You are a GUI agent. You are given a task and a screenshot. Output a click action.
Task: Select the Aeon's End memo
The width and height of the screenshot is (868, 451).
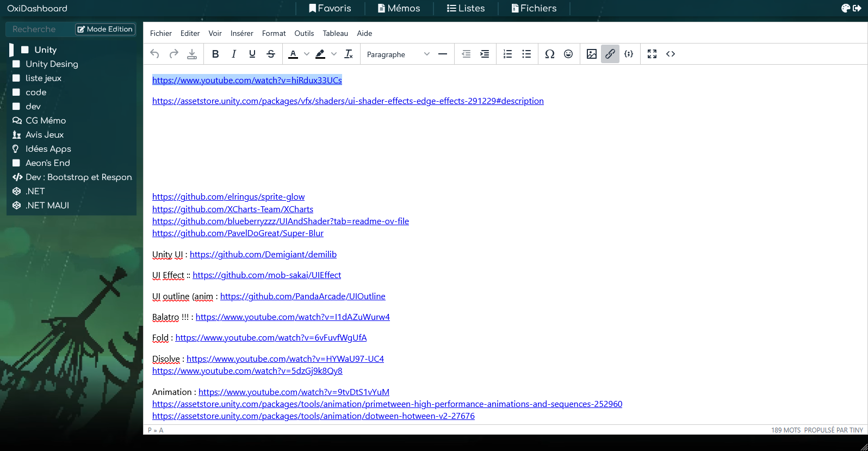point(48,163)
